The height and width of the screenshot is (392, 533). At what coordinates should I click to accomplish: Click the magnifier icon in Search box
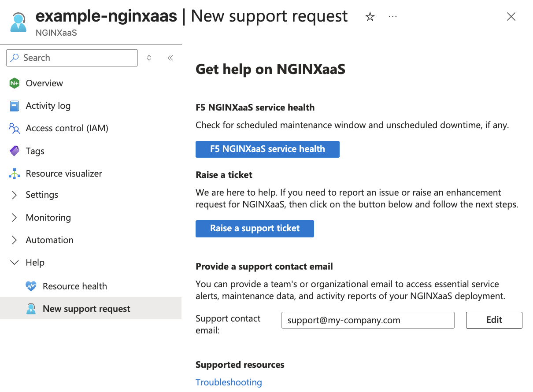point(15,58)
